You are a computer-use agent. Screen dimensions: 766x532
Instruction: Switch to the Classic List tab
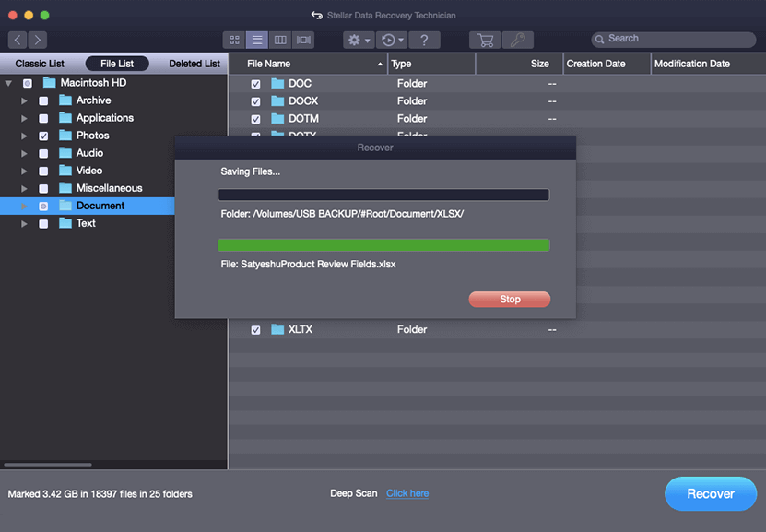[40, 64]
